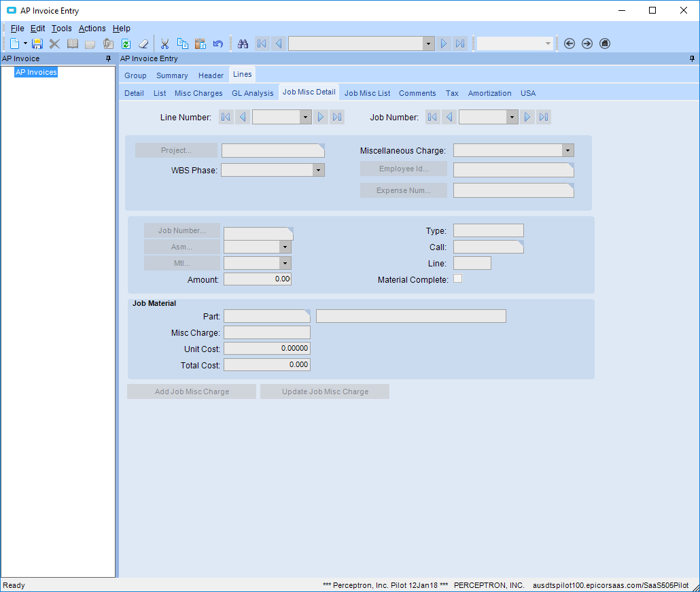The height and width of the screenshot is (592, 700).
Task: Click the Undo arrow icon
Action: point(218,43)
